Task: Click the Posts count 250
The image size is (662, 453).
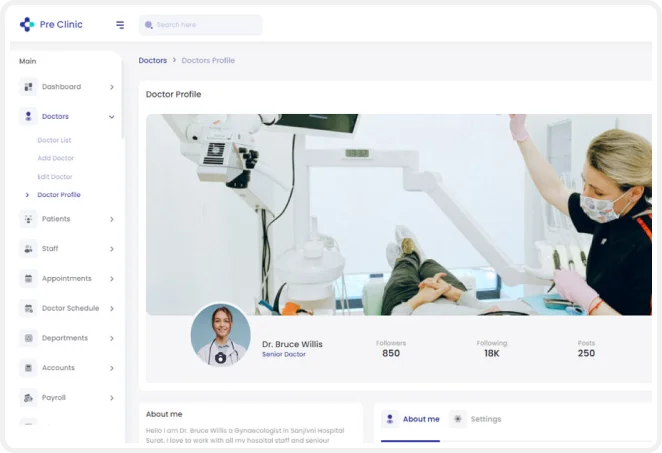Action: point(586,353)
